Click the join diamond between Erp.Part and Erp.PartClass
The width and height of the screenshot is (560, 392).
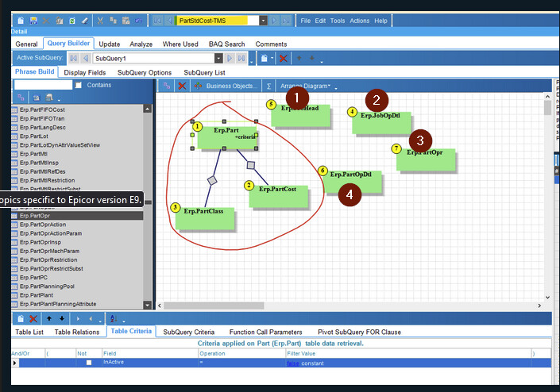(x=212, y=180)
